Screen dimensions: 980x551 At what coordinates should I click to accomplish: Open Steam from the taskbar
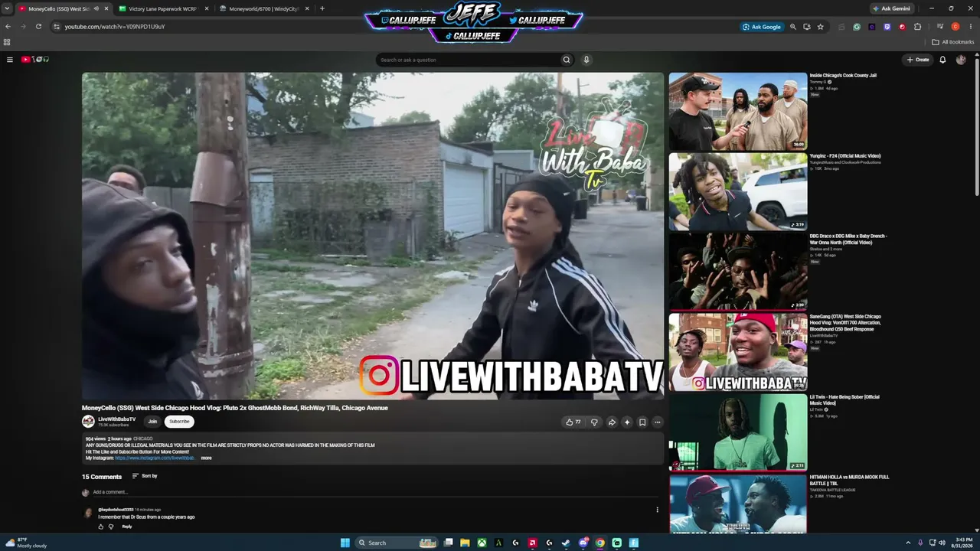566,543
